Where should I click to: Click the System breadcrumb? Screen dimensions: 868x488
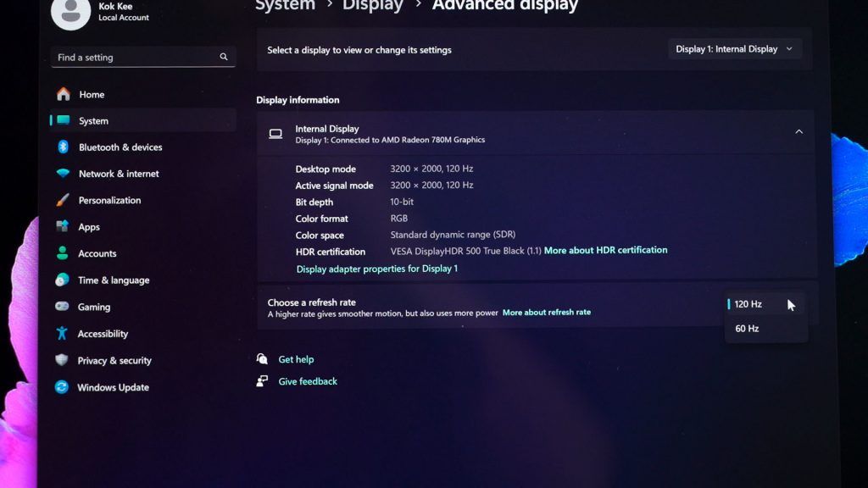click(285, 6)
